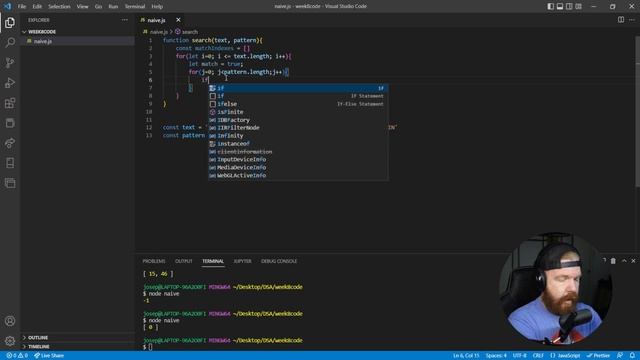Open the Search view in activity bar
Screen dimensions: 640x360
(x=10, y=42)
